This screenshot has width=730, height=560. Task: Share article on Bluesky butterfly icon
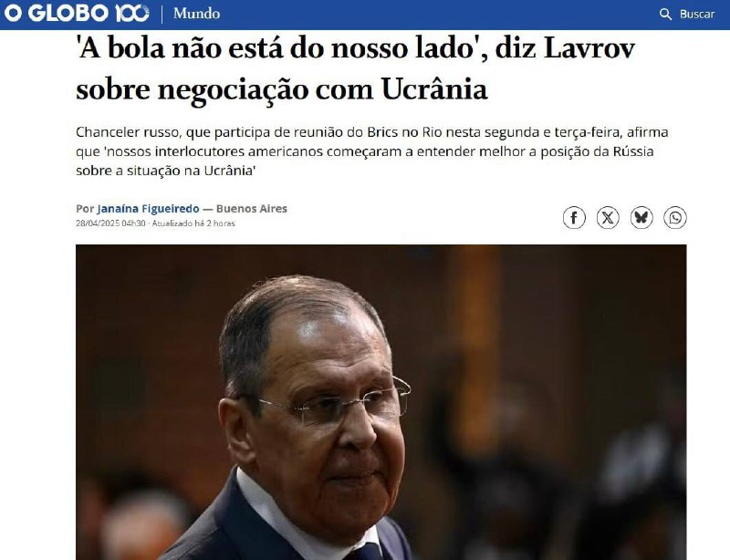click(641, 217)
